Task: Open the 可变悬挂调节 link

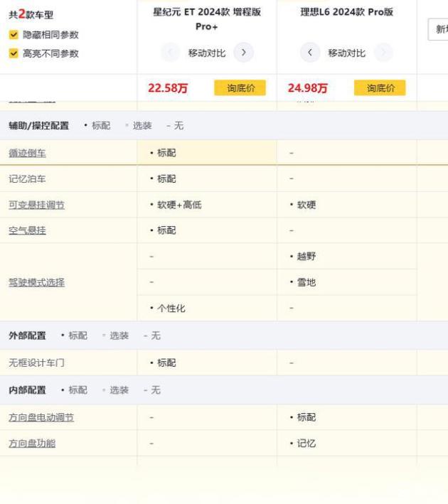Action: [x=36, y=205]
